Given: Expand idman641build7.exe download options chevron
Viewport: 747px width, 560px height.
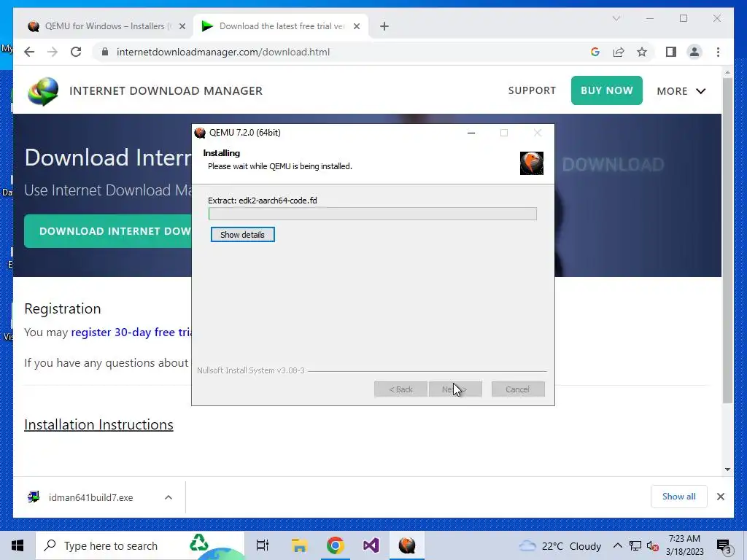Looking at the screenshot, I should (169, 497).
